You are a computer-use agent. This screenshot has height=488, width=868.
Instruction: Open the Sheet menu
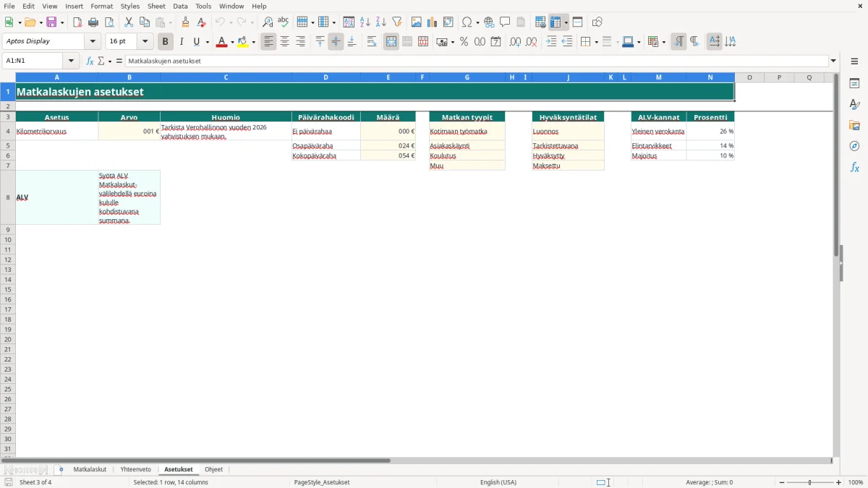pos(156,6)
